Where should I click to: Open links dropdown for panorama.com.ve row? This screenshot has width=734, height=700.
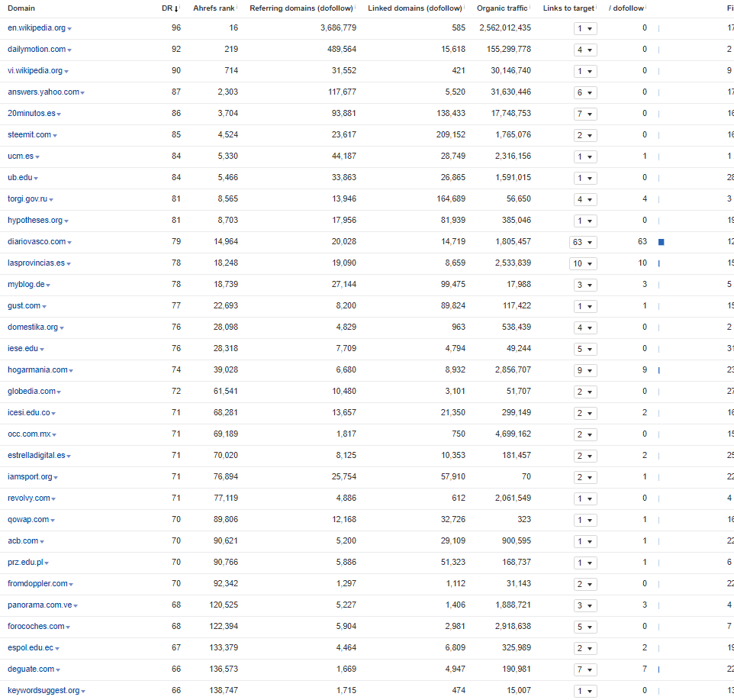pos(585,605)
